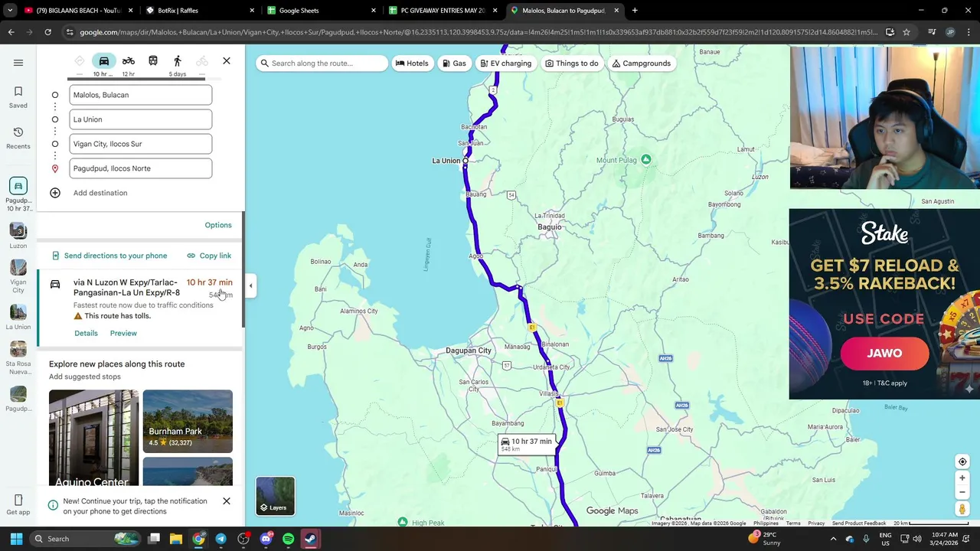Collapse the side panel arrow

(x=250, y=285)
